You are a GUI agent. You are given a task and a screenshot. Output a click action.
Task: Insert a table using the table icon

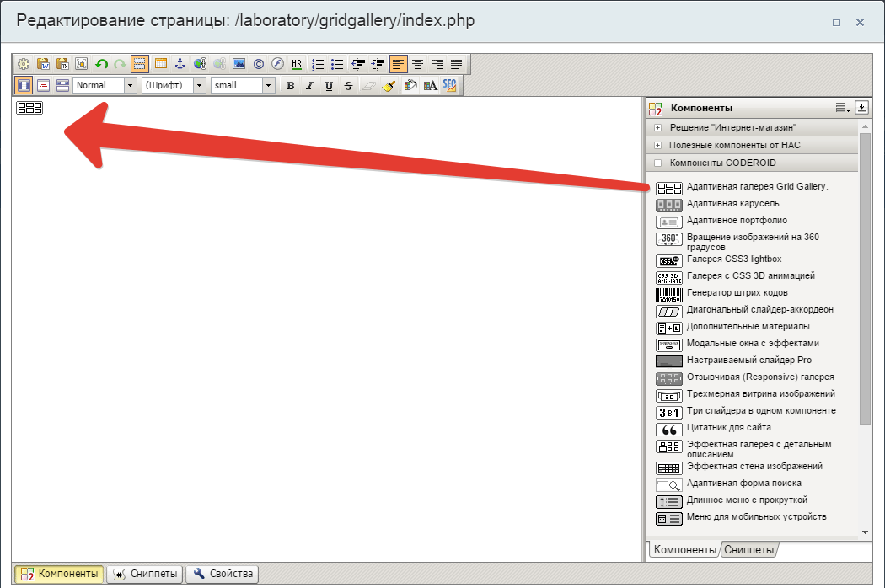point(160,64)
